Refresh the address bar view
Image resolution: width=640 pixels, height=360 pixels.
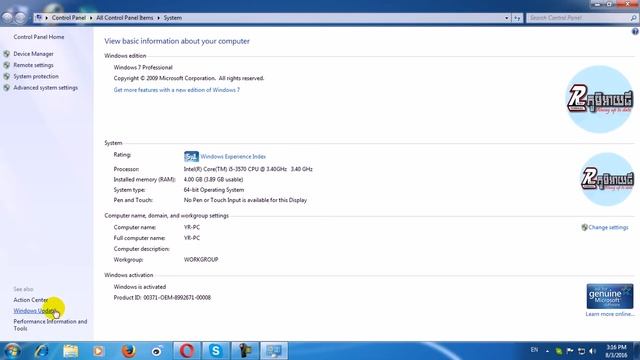coord(517,18)
